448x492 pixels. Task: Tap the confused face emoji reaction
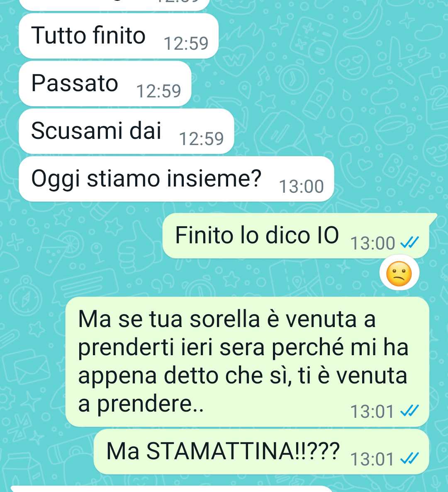coord(399,274)
